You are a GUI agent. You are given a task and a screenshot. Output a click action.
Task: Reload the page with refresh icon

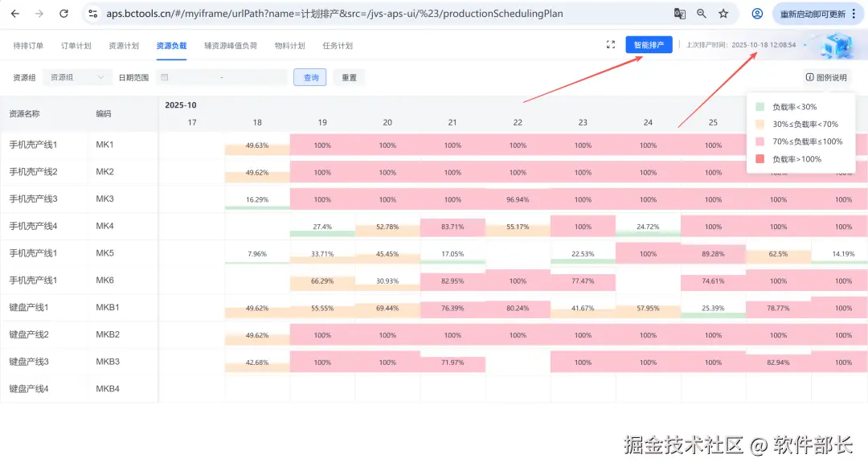63,14
